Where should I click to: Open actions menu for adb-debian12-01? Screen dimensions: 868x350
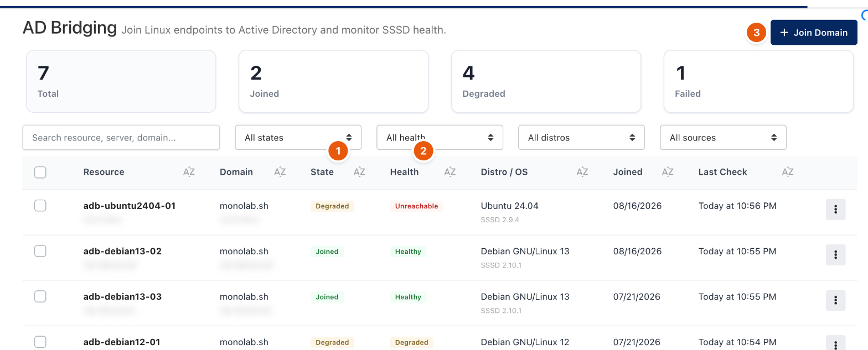tap(835, 343)
